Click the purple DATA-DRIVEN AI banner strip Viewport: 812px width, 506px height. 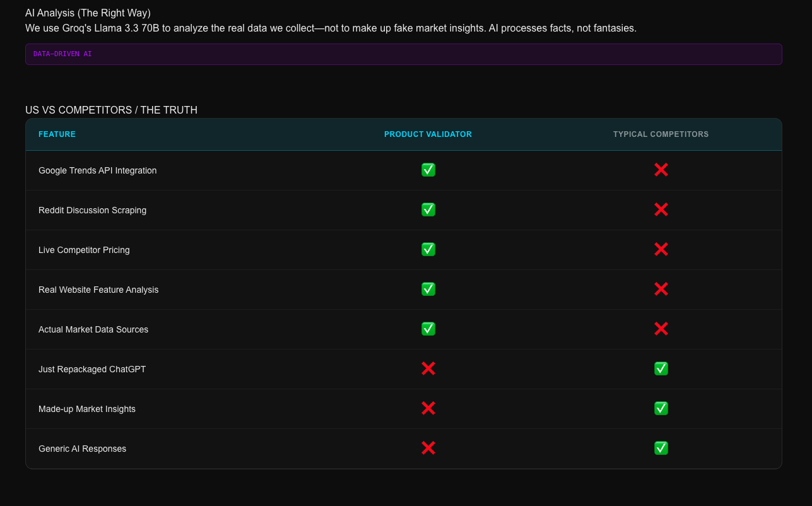point(403,54)
